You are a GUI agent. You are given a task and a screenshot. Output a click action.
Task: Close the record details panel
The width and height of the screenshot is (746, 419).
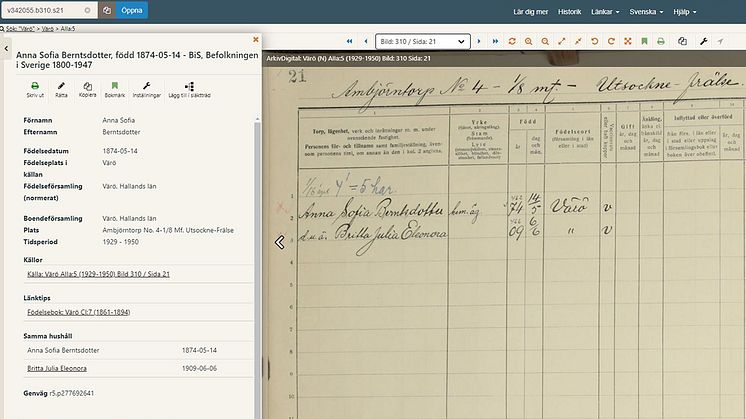(255, 40)
